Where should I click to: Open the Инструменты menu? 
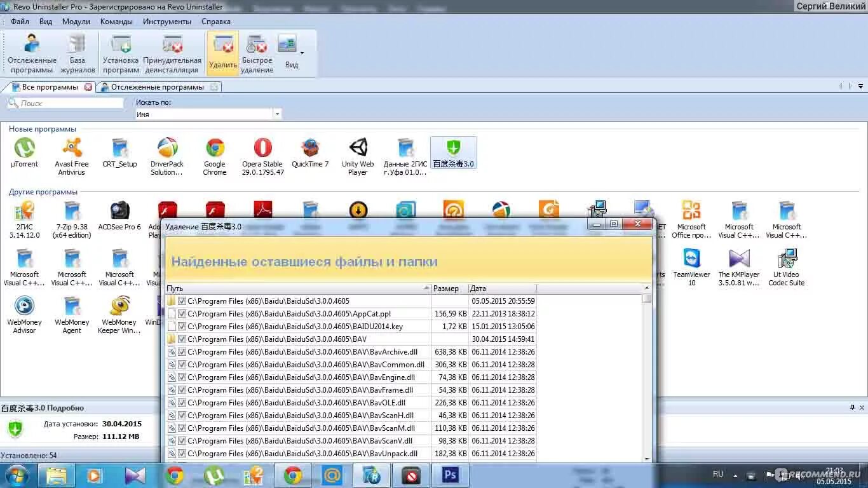pos(167,22)
